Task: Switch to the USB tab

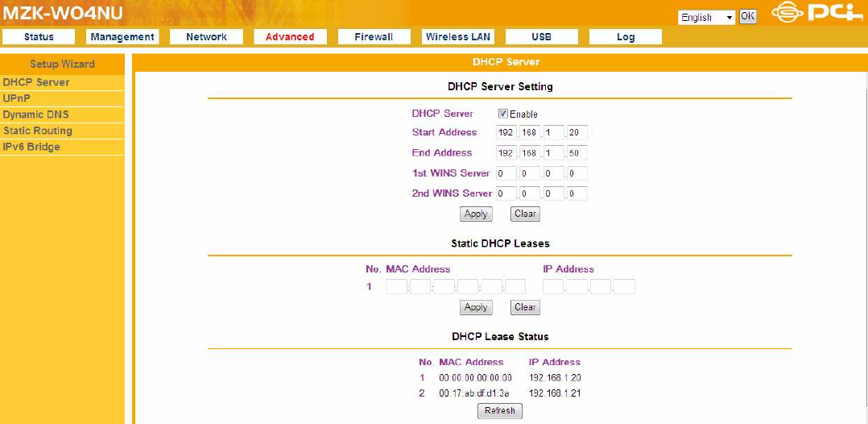Action: 541,37
